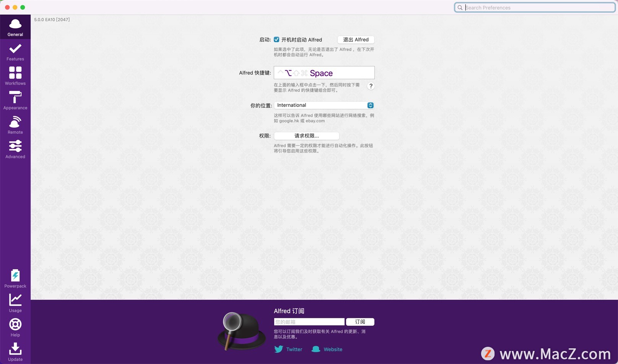Toggle 开机时启动 Alfred checkbox
618x364 pixels.
tap(276, 39)
